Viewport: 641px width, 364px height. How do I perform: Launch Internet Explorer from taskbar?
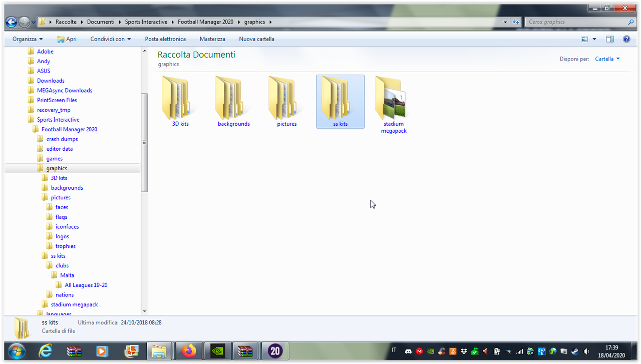[x=45, y=351]
